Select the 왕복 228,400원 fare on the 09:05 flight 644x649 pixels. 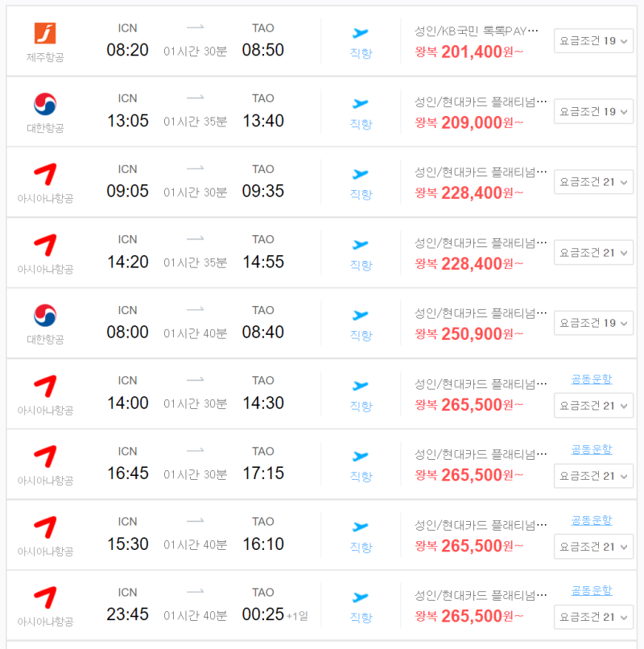tap(469, 193)
